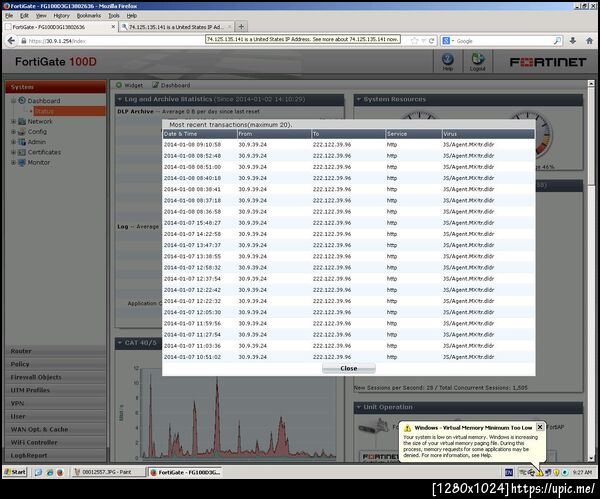Click the Firefox back arrow button

[11, 41]
